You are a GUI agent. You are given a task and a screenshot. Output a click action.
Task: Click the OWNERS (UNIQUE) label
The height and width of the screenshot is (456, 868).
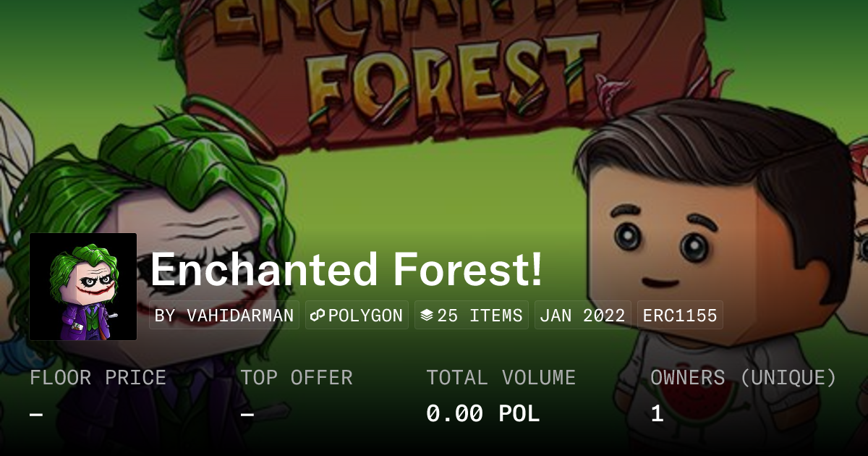pos(744,378)
